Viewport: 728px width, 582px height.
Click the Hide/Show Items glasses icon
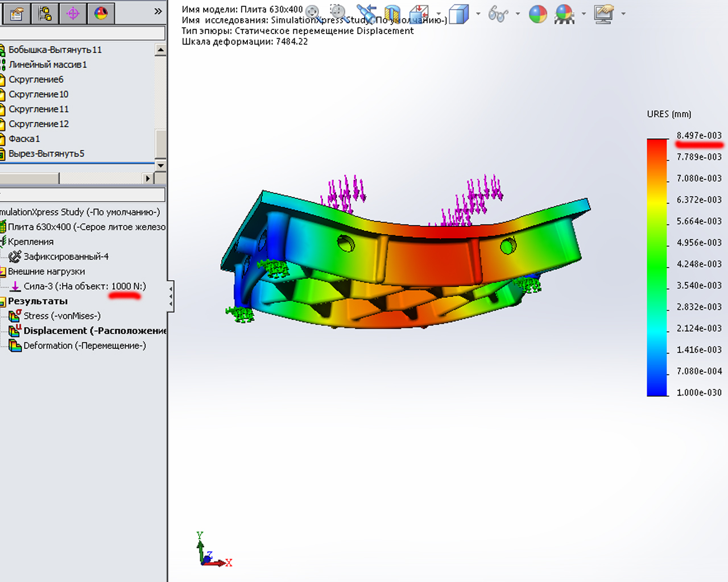[x=498, y=14]
